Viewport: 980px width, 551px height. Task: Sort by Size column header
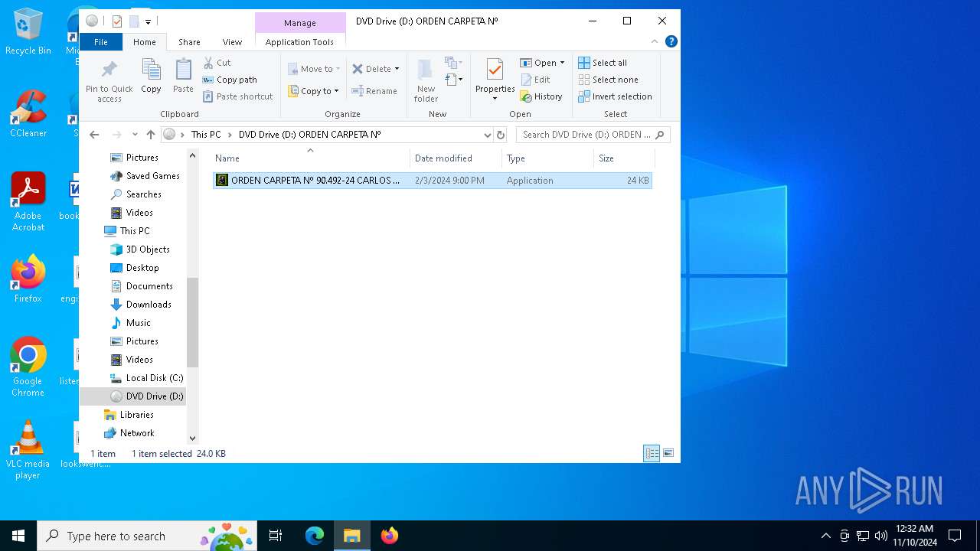coord(624,158)
